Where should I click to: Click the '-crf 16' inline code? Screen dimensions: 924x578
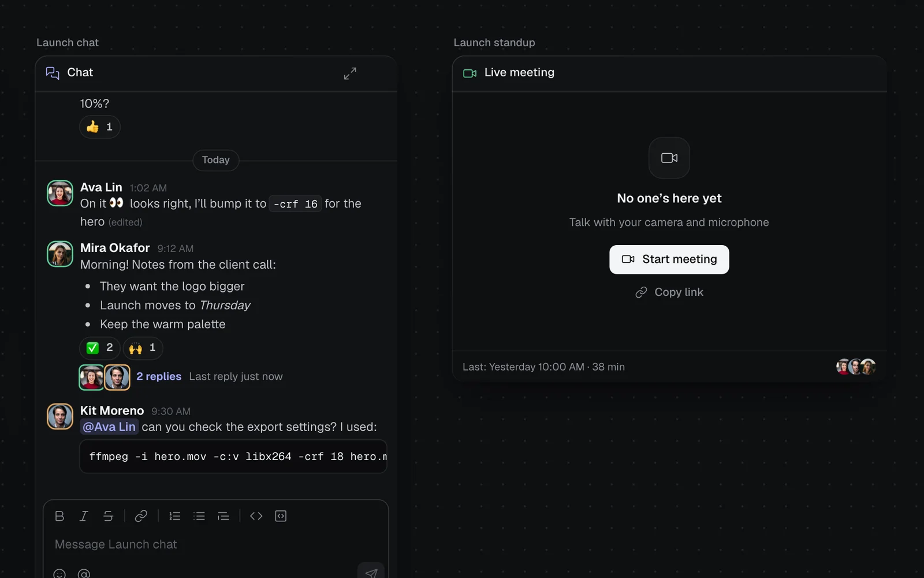pos(295,204)
